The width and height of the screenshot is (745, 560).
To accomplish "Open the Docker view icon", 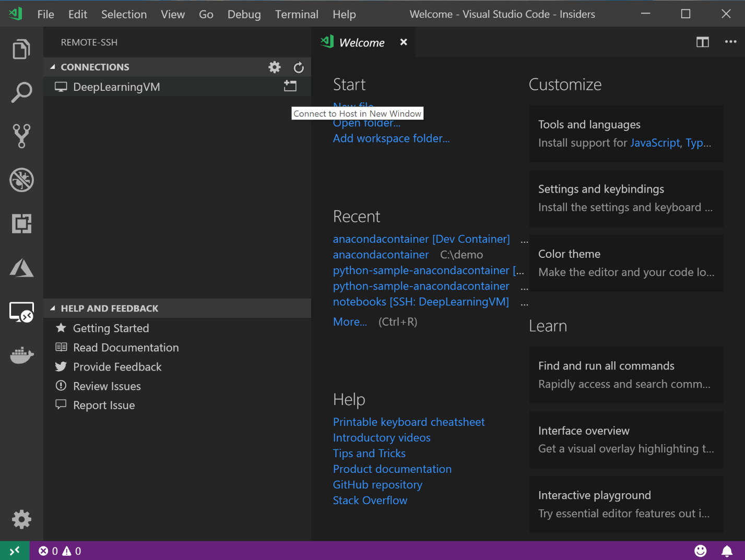I will (21, 356).
